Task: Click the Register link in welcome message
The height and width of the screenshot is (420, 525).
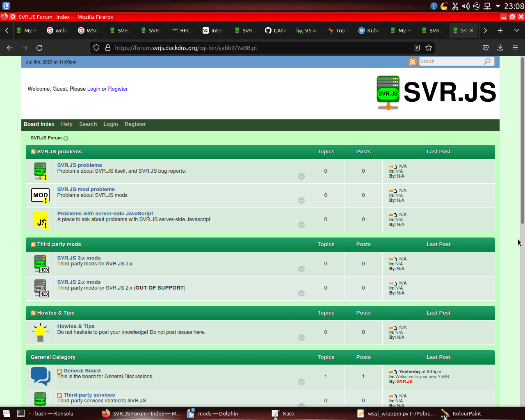Action: [x=118, y=89]
